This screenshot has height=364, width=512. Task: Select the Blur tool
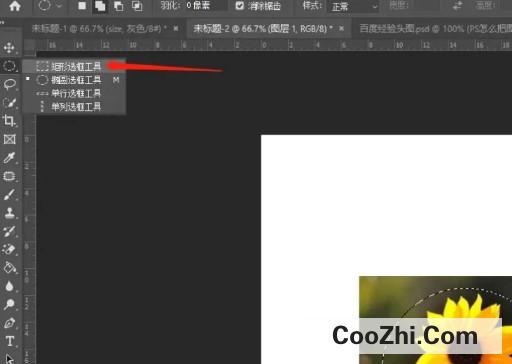point(9,286)
